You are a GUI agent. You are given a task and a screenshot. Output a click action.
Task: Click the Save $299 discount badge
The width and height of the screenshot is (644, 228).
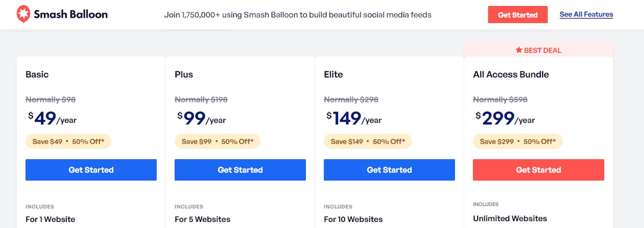point(518,141)
